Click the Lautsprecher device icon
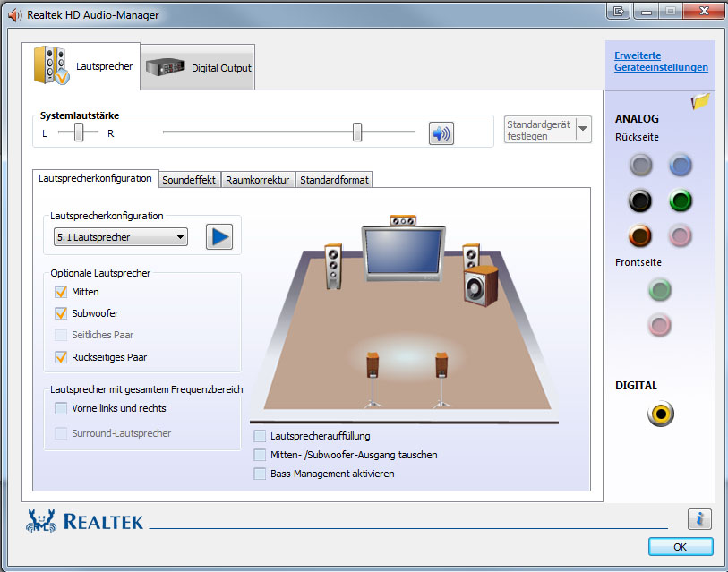The height and width of the screenshot is (572, 728). click(x=51, y=65)
